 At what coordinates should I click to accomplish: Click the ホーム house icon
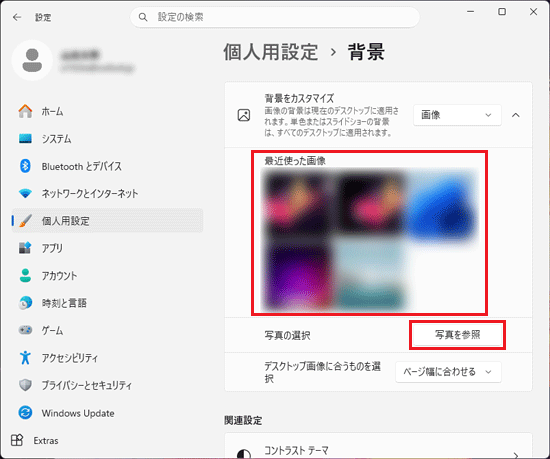pos(25,111)
